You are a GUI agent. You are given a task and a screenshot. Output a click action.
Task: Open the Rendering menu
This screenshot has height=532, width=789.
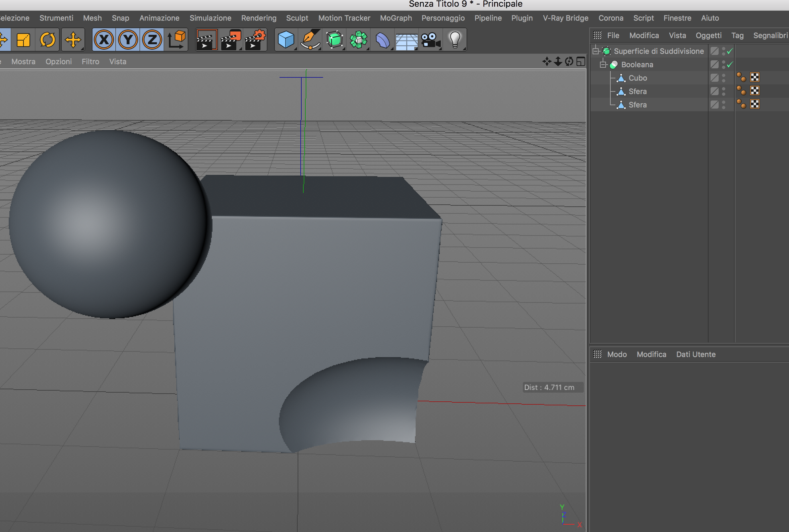259,18
